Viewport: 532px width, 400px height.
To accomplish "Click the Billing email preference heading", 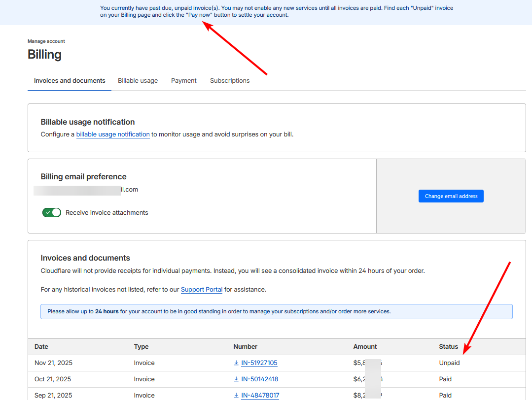I will tap(83, 177).
